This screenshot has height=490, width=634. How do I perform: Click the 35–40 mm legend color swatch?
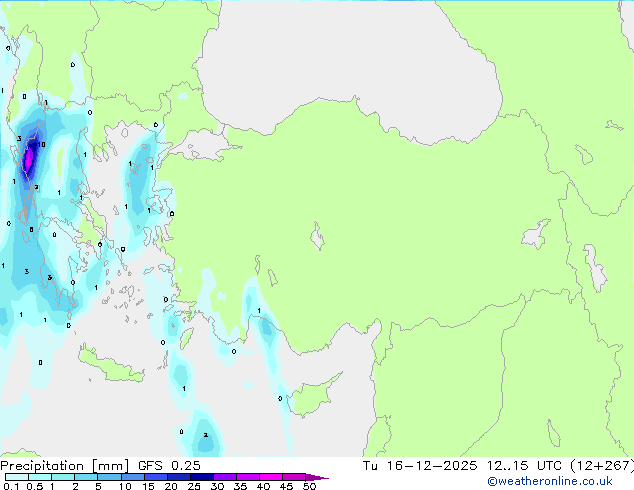(247, 477)
